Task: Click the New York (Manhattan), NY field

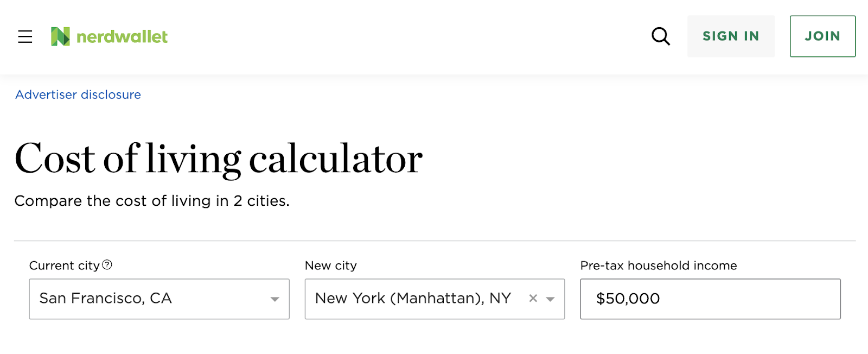Action: click(412, 299)
